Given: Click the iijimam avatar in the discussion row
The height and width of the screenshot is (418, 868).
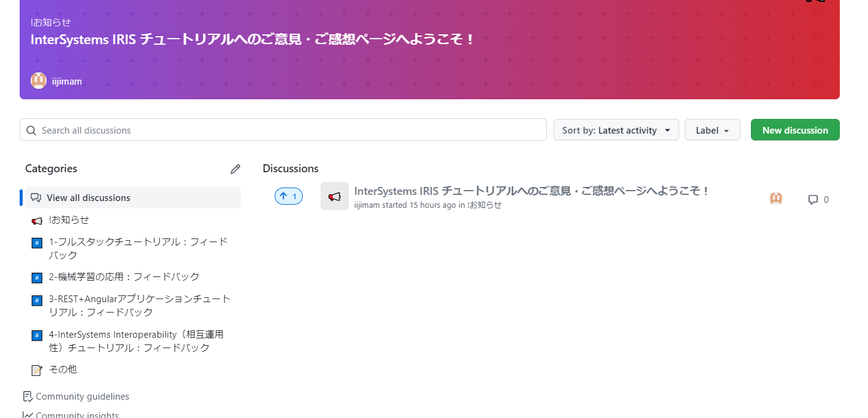Looking at the screenshot, I should click(775, 199).
